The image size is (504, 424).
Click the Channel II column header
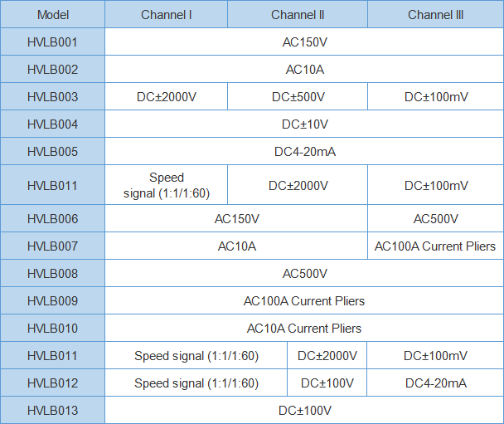298,15
